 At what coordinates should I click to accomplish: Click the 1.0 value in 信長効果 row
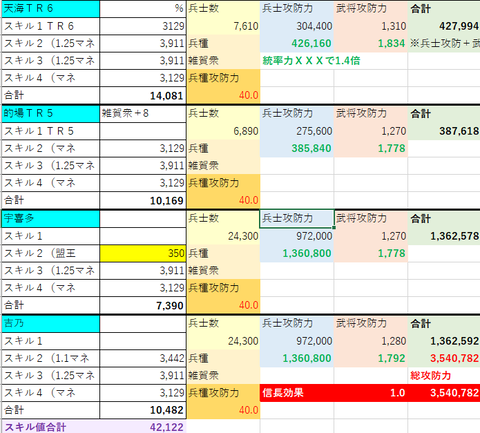[x=370, y=393]
